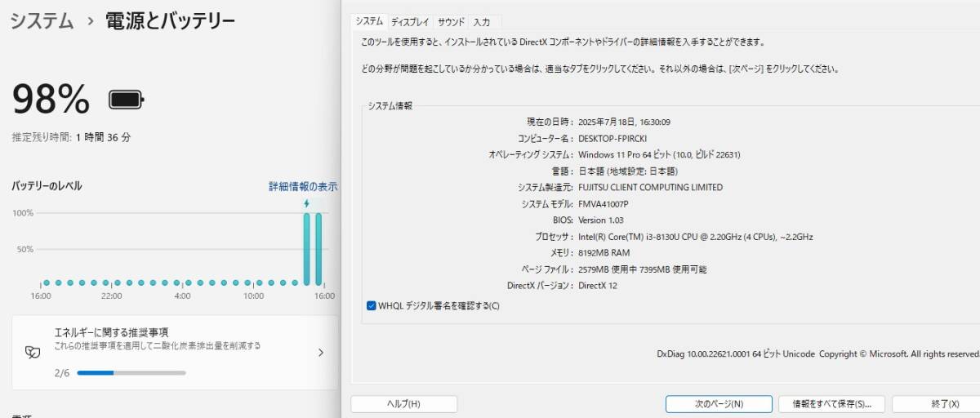980x418 pixels.
Task: Click the last battery level bar in chart
Action: [x=318, y=249]
